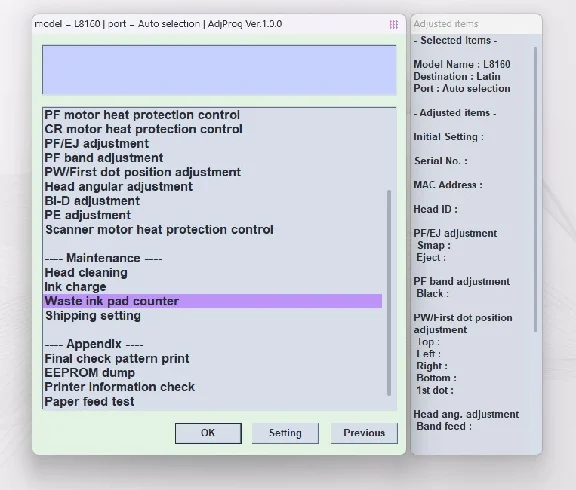Select the EEPROM dump entry

tap(90, 373)
